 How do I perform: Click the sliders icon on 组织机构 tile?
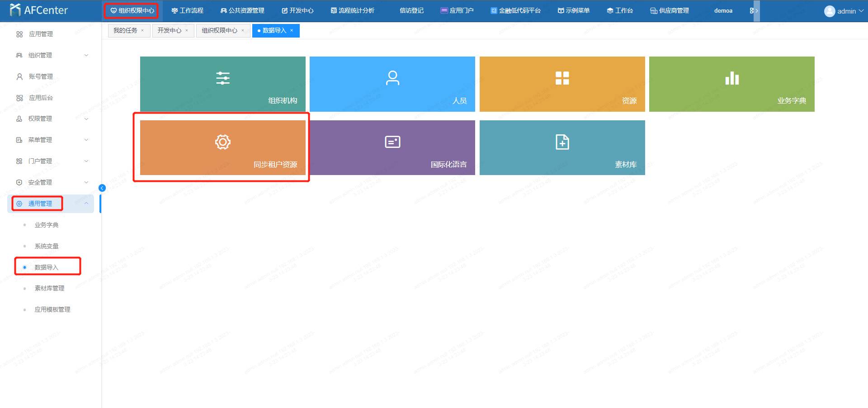click(223, 78)
